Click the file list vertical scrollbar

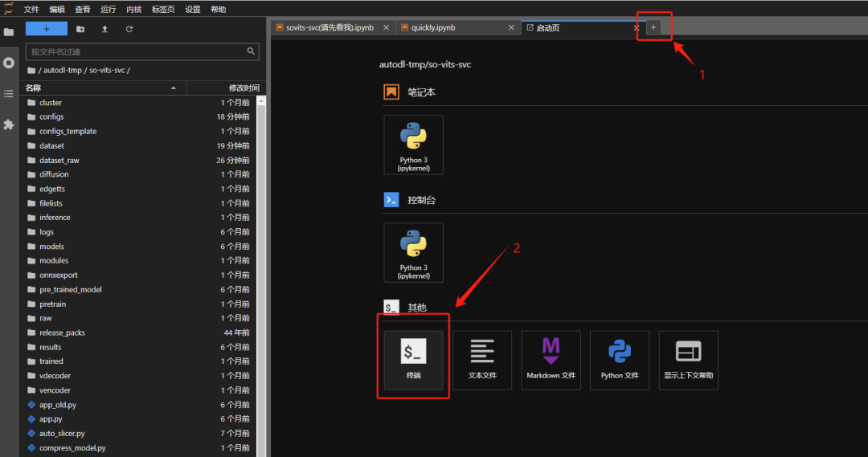pyautogui.click(x=261, y=276)
